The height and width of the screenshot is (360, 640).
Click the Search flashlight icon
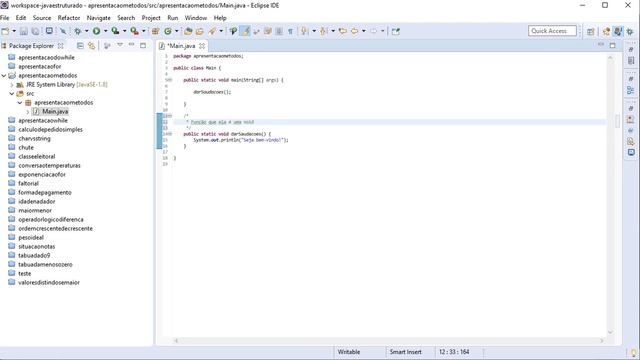[x=212, y=31]
